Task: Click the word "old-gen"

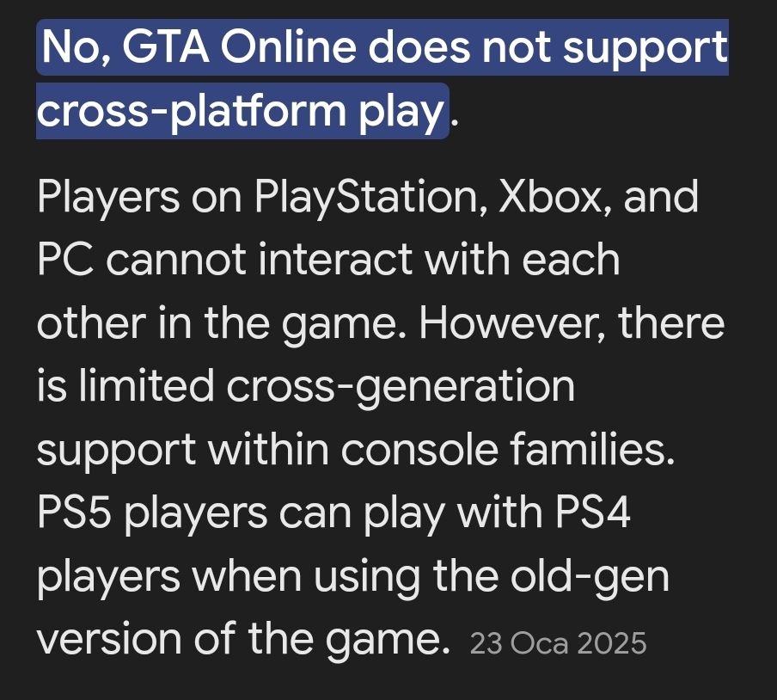Action: tap(590, 577)
